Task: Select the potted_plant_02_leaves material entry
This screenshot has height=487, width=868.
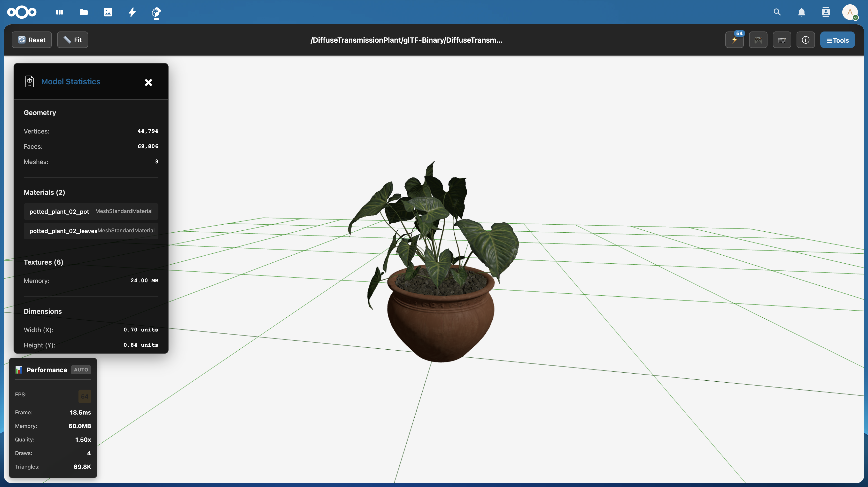Action: click(x=91, y=231)
